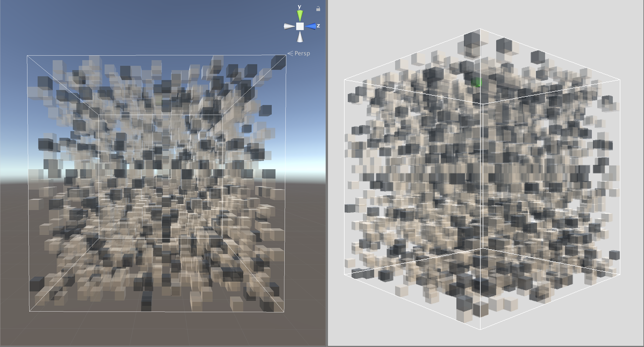The image size is (644, 347).
Task: Toggle the scene rotation lock icon
Action: [x=318, y=9]
